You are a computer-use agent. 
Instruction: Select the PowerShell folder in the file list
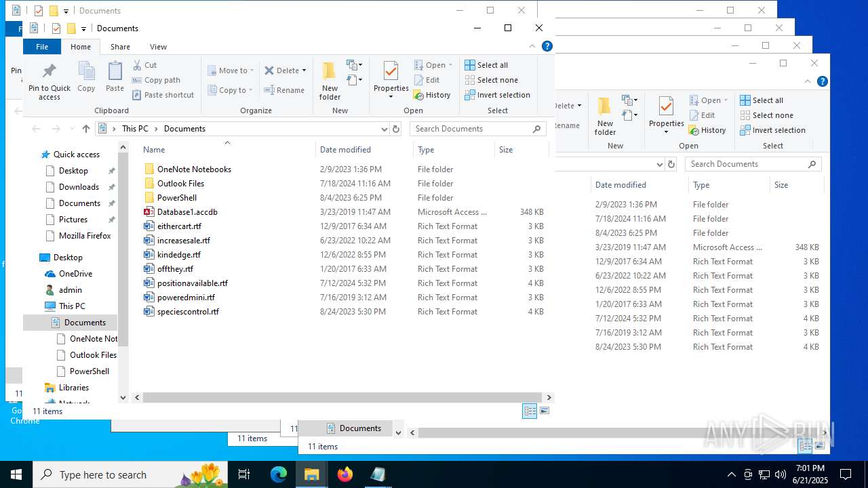[x=177, y=198]
